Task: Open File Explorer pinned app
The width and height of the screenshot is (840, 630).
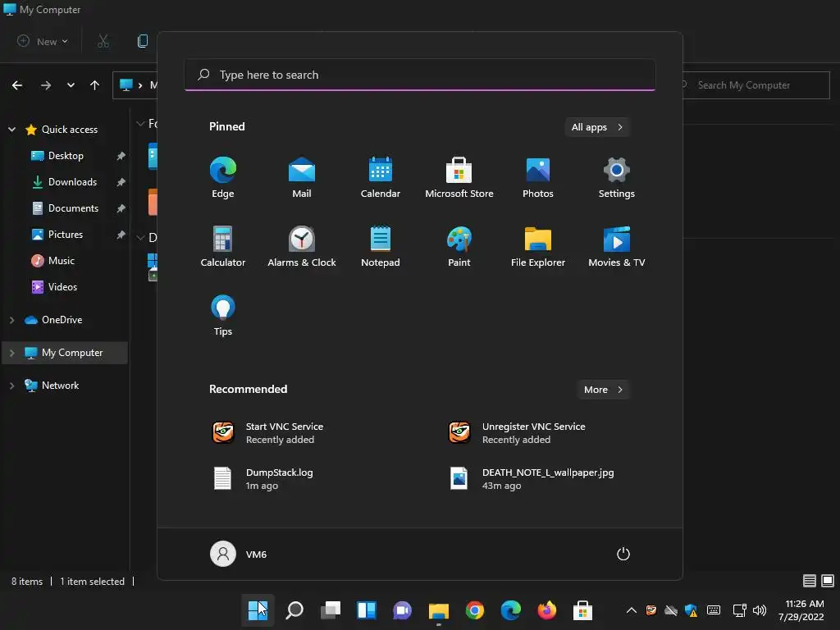Action: pyautogui.click(x=538, y=246)
